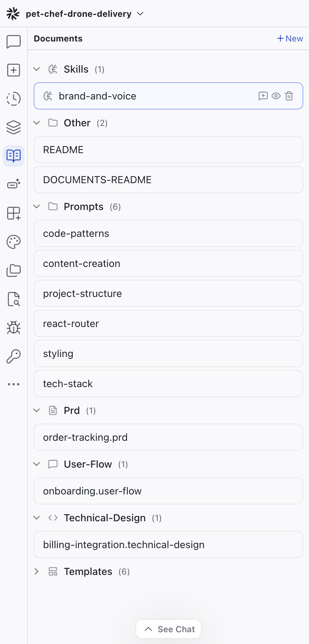
Task: Open the more options ellipsis menu
Action: pyautogui.click(x=14, y=384)
